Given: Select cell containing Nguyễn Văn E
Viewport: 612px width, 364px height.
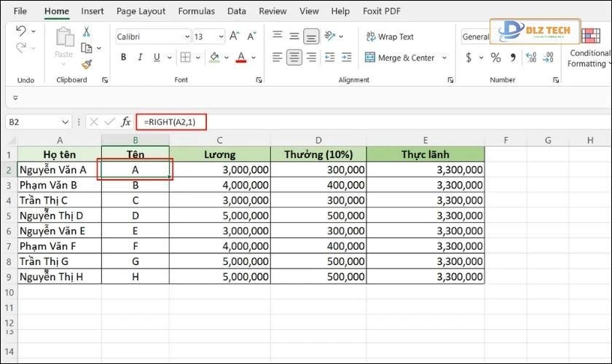Looking at the screenshot, I should 59,231.
